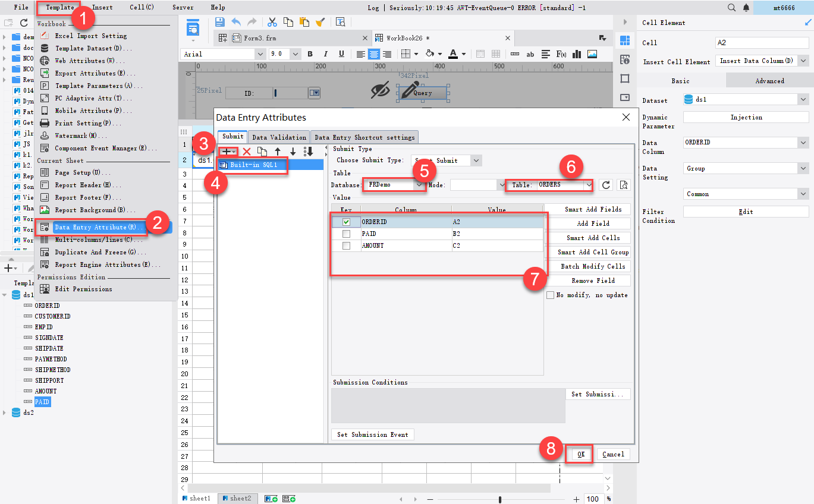Open the Table dropdown showing ORDERS
This screenshot has width=814, height=504.
point(588,184)
